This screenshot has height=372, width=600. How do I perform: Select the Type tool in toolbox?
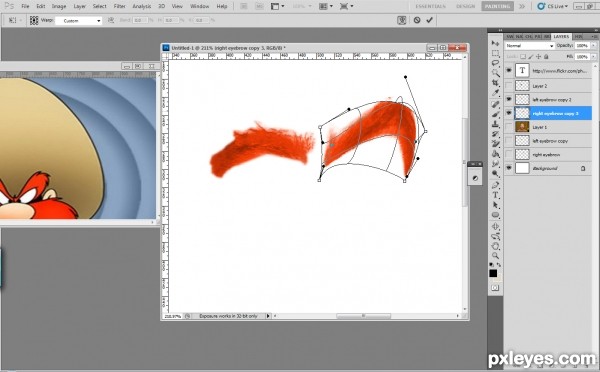(495, 195)
